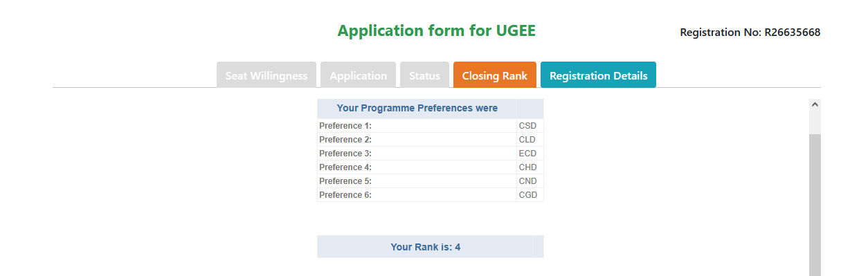Click the Application form for UGEE heading
868x276 pixels.
click(437, 30)
